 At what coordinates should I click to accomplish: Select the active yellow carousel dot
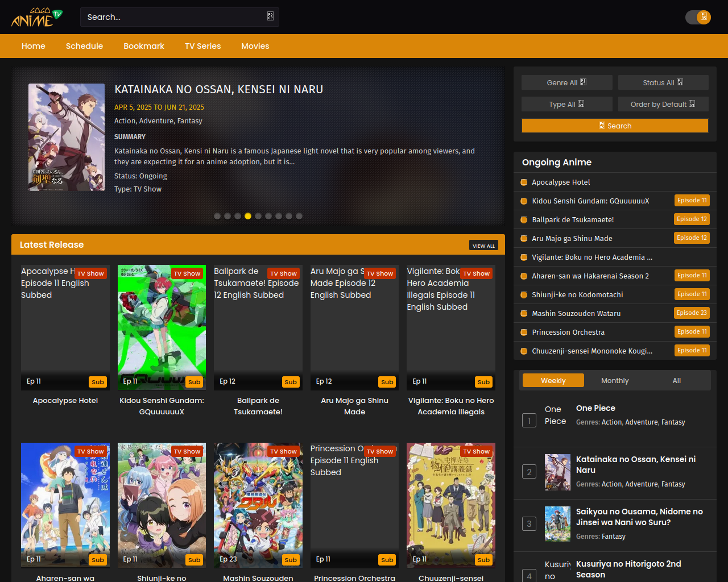coord(248,216)
